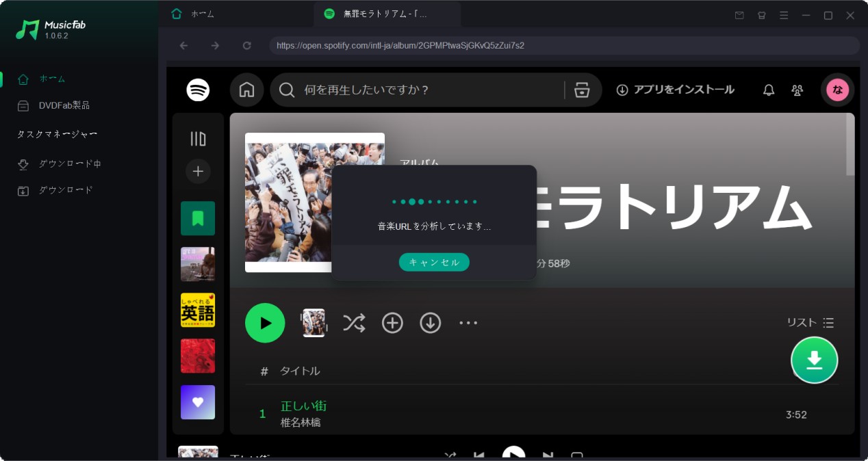This screenshot has height=461, width=868.
Task: Click the MusicFab green download button
Action: (x=814, y=359)
